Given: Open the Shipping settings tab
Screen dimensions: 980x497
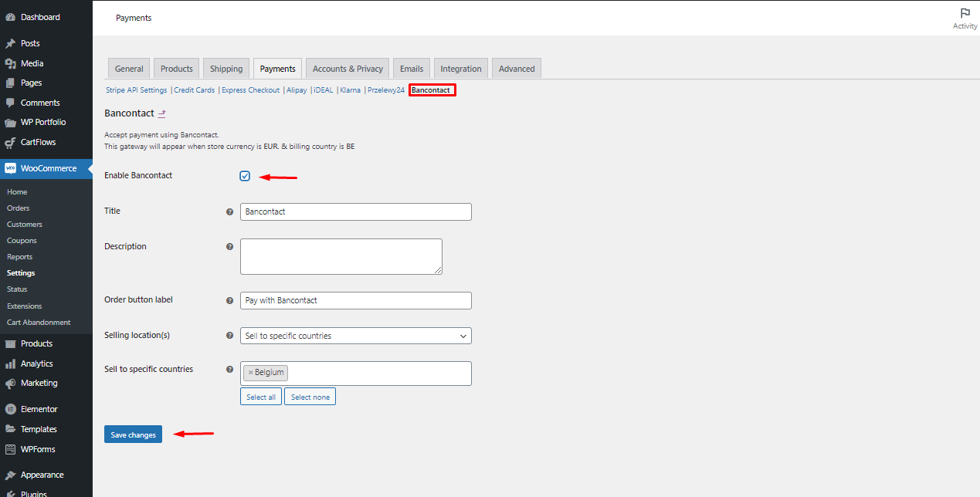Looking at the screenshot, I should pyautogui.click(x=226, y=69).
